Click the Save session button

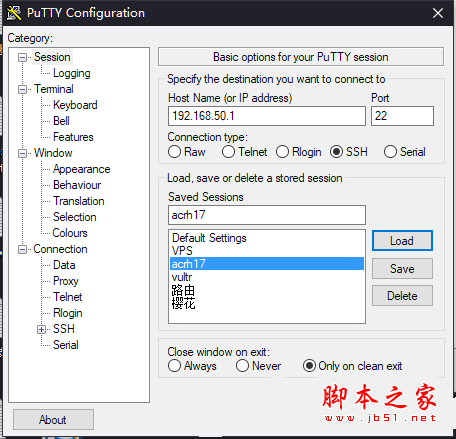(x=402, y=269)
